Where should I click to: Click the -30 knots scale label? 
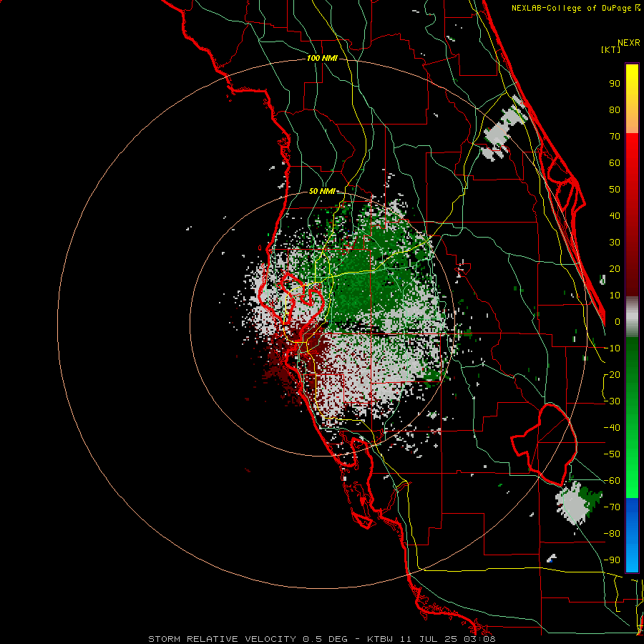(612, 401)
